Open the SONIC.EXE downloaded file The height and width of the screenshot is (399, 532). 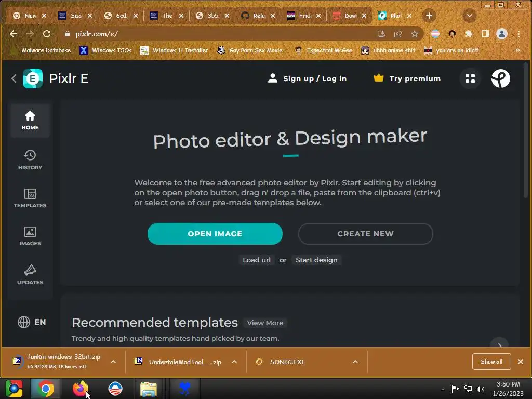point(288,362)
